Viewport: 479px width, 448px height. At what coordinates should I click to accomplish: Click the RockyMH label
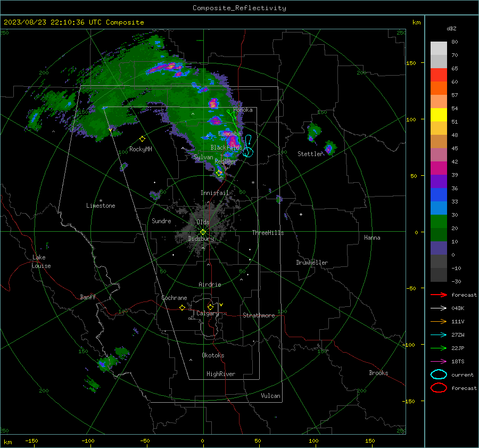coord(141,149)
